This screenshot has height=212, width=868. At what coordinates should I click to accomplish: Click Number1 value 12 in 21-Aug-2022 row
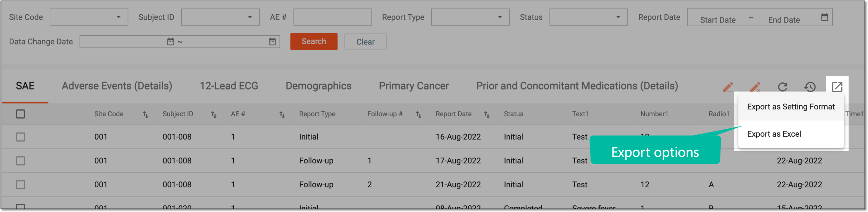click(645, 185)
